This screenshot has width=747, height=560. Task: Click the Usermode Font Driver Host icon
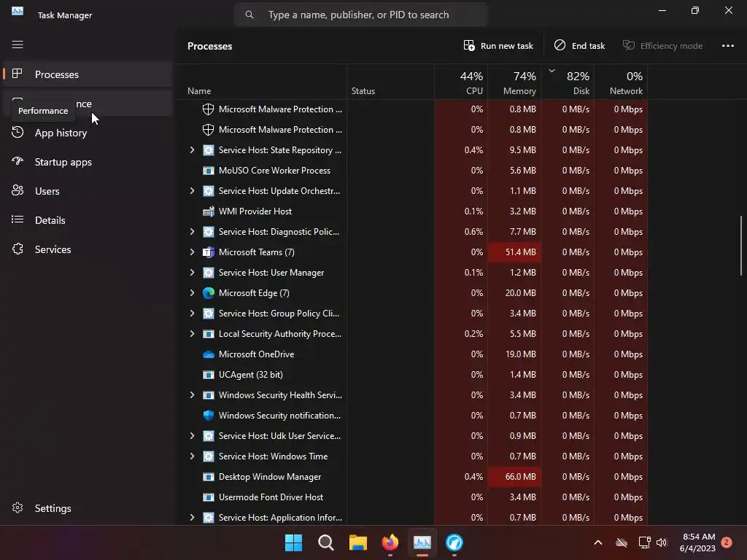point(208,497)
